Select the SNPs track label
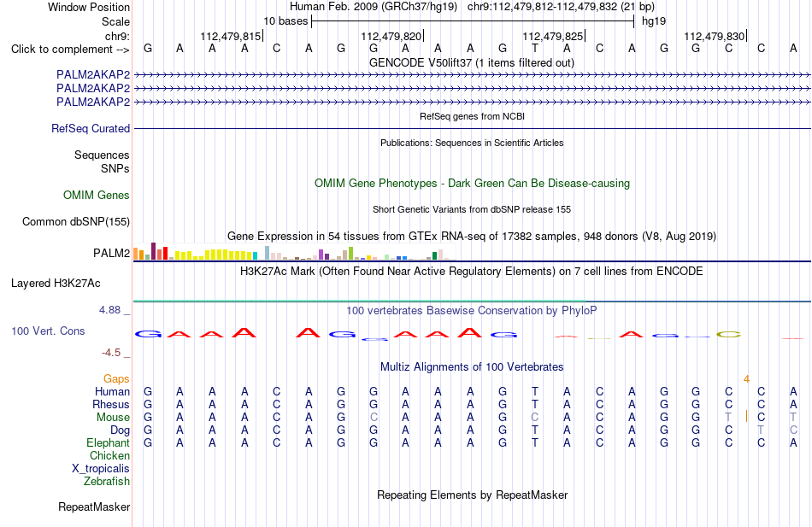The width and height of the screenshot is (812, 527). pyautogui.click(x=115, y=168)
